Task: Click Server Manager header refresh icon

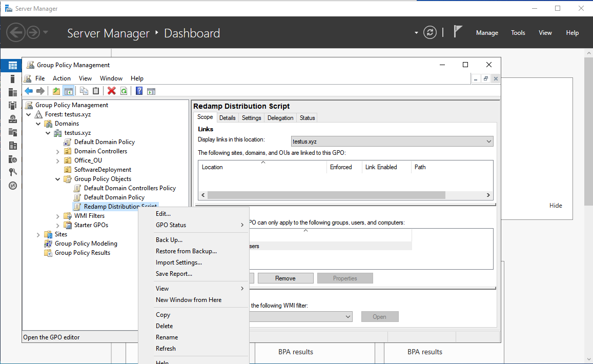Action: tap(430, 32)
